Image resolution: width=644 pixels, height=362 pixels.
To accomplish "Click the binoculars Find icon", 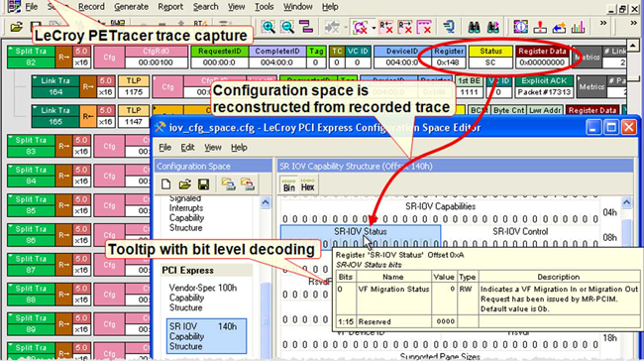I will (x=475, y=27).
